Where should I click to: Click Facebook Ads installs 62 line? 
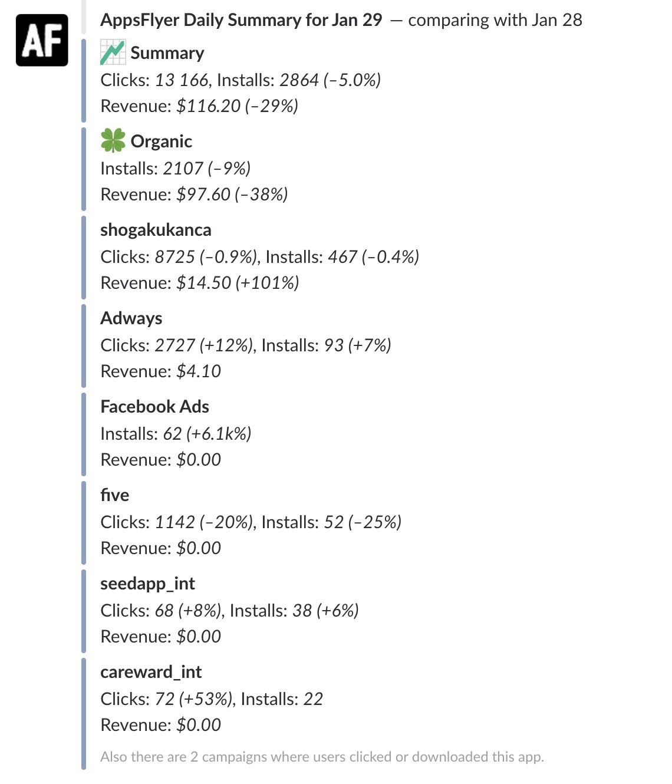click(x=176, y=434)
